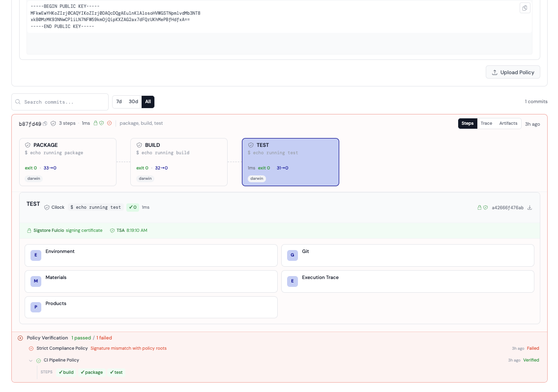Click shield icon beside 3 steps
The width and height of the screenshot is (558, 392).
[x=53, y=123]
